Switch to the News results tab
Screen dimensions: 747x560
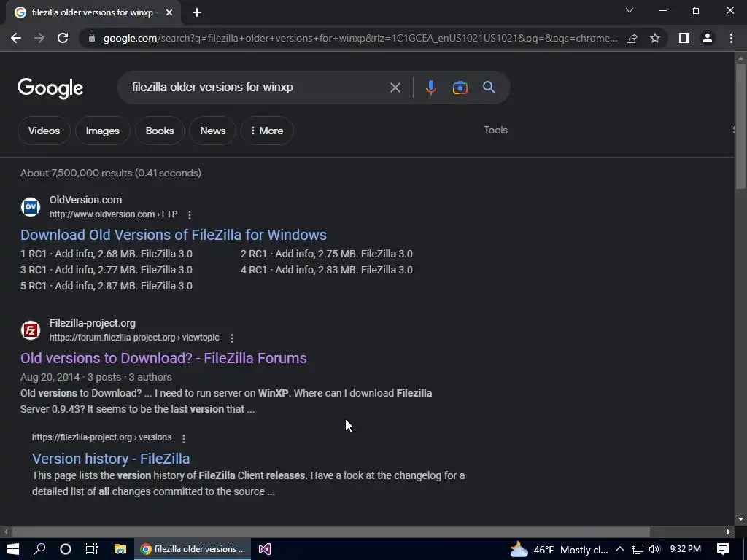[x=212, y=131]
